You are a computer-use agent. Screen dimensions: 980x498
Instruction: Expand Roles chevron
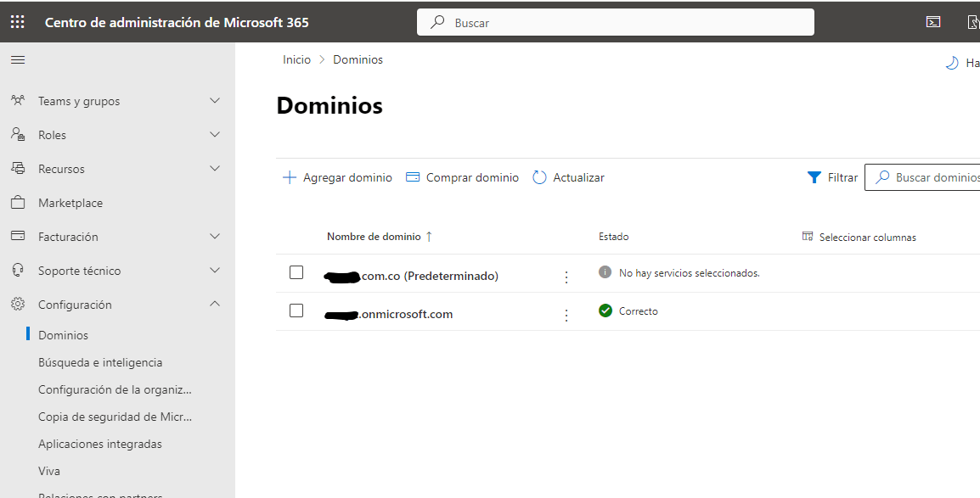(x=215, y=134)
